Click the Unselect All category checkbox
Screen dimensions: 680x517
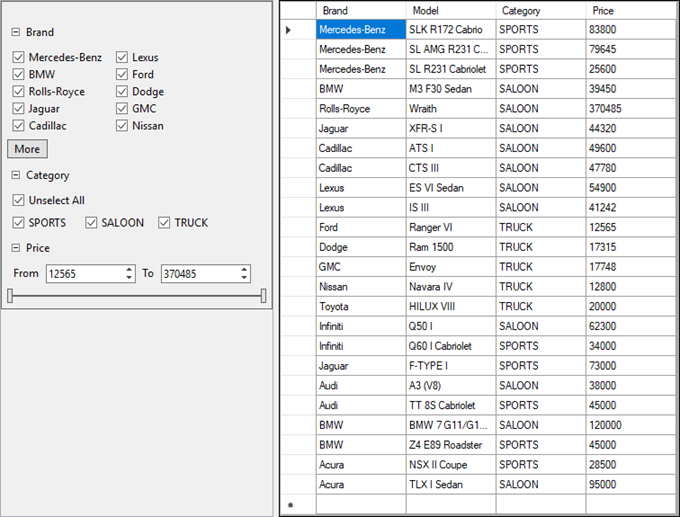pyautogui.click(x=18, y=200)
